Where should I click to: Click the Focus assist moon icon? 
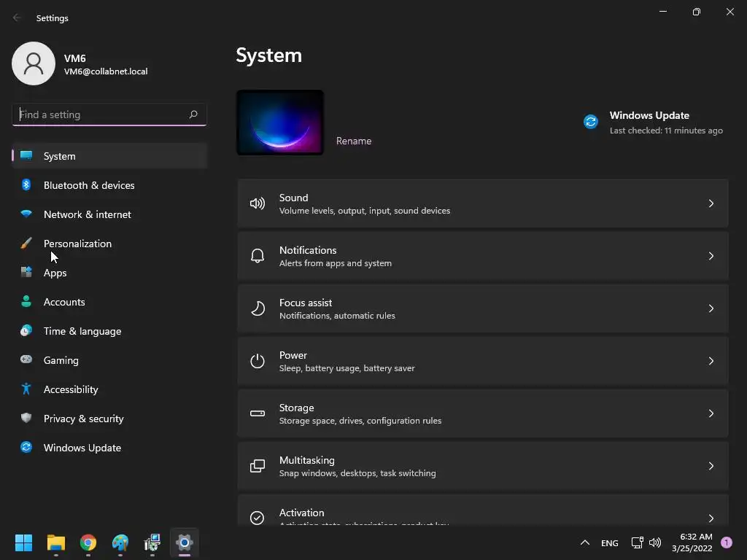(x=258, y=308)
